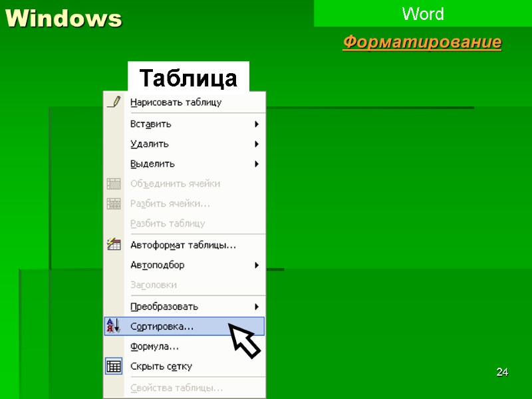Screen dimensions: 532x399
Task: Expand the Удалить submenu arrow
Action: pos(257,144)
